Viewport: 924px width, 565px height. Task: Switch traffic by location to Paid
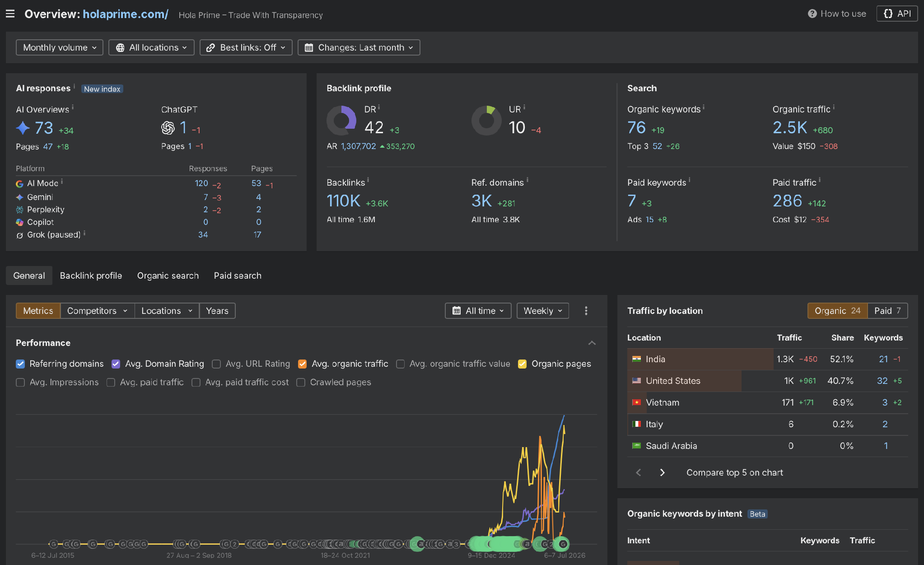pos(887,311)
